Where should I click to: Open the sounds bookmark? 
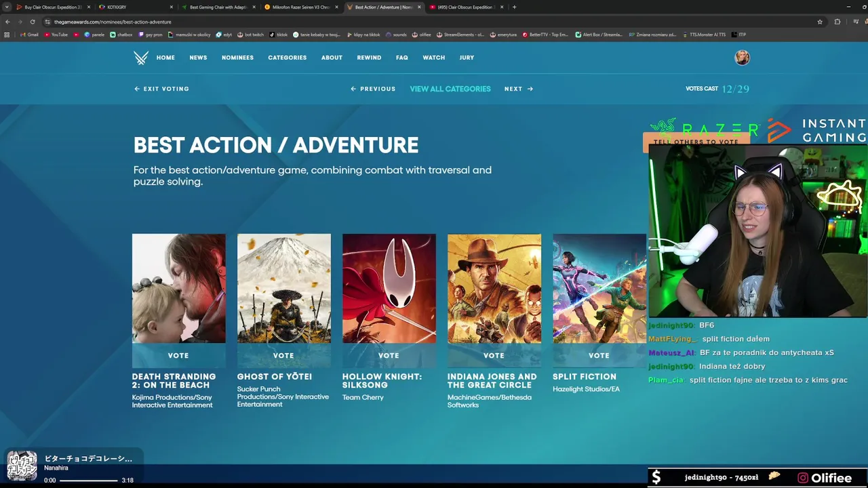(396, 35)
